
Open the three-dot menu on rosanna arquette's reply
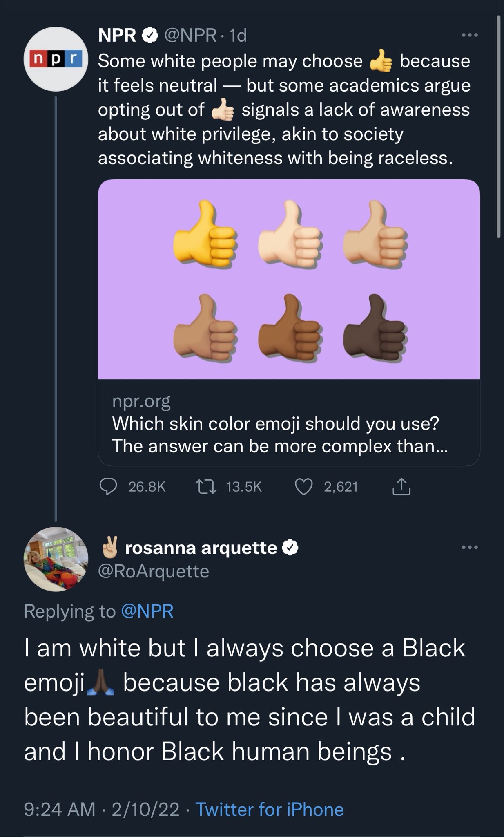pyautogui.click(x=469, y=547)
